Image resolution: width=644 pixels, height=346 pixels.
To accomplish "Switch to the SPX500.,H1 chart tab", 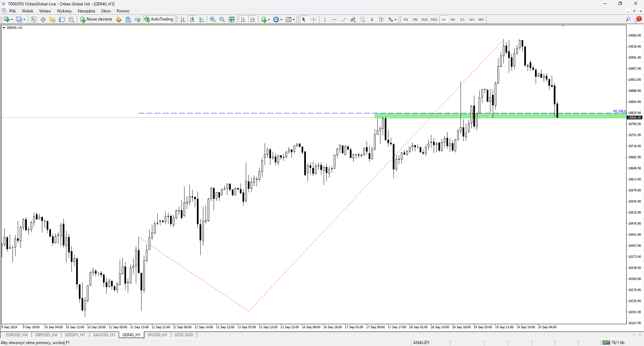I will [x=157, y=335].
